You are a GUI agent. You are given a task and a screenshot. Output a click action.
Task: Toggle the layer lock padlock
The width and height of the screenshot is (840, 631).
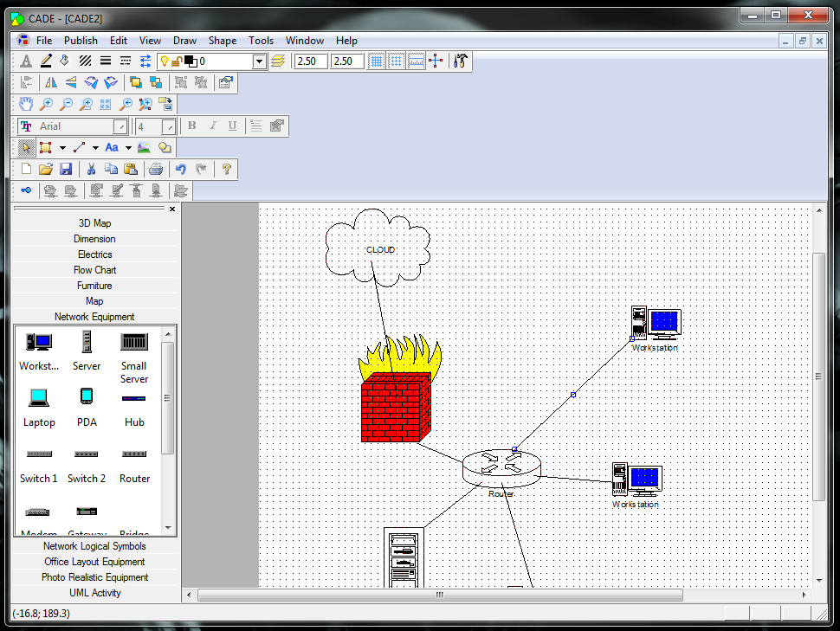click(177, 61)
